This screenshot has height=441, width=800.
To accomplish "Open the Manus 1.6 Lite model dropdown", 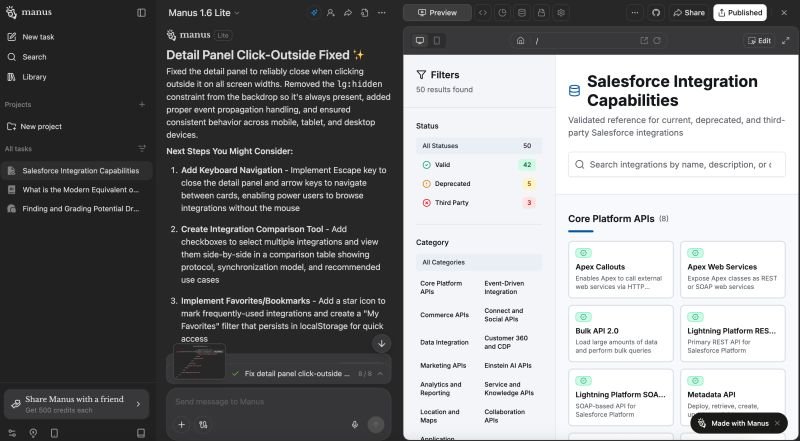I will 204,13.
